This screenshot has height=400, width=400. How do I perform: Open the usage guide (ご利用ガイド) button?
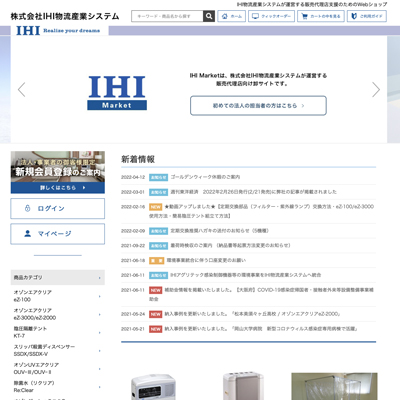click(x=367, y=16)
